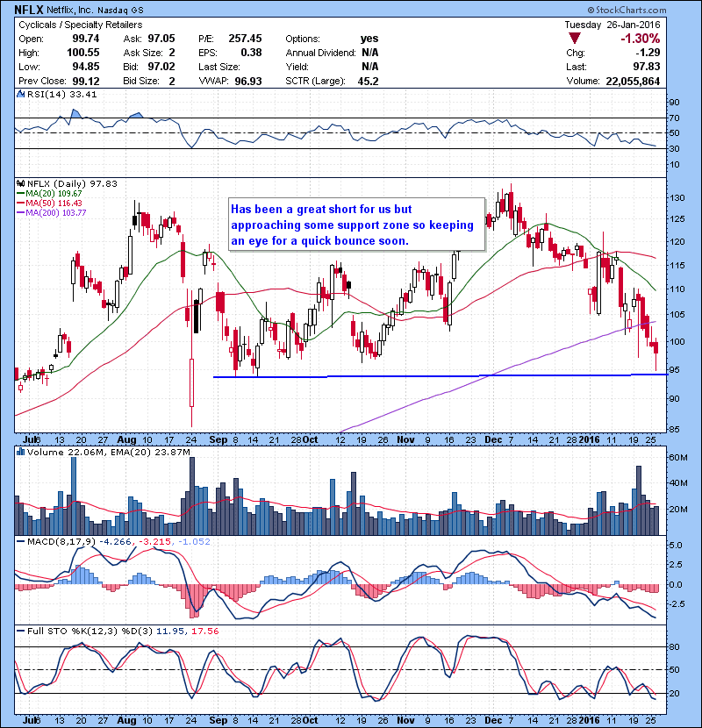Click the Aug label on price chart axis
The image size is (702, 728).
127,439
